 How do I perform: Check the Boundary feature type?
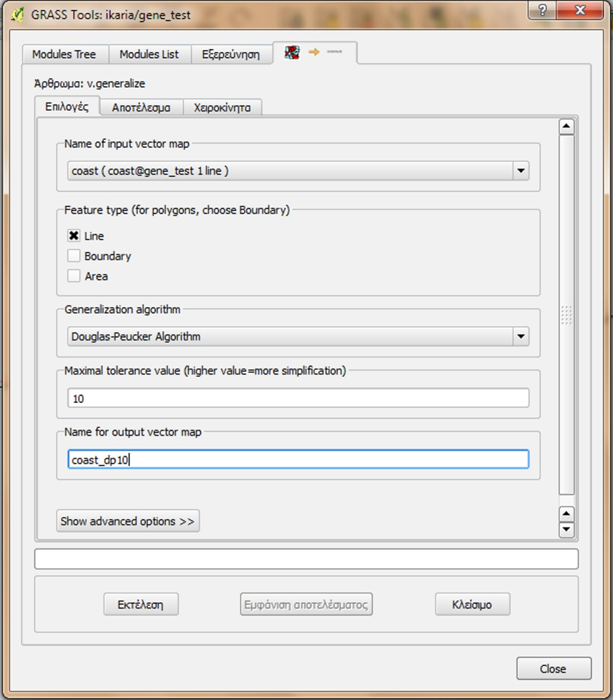click(x=74, y=256)
